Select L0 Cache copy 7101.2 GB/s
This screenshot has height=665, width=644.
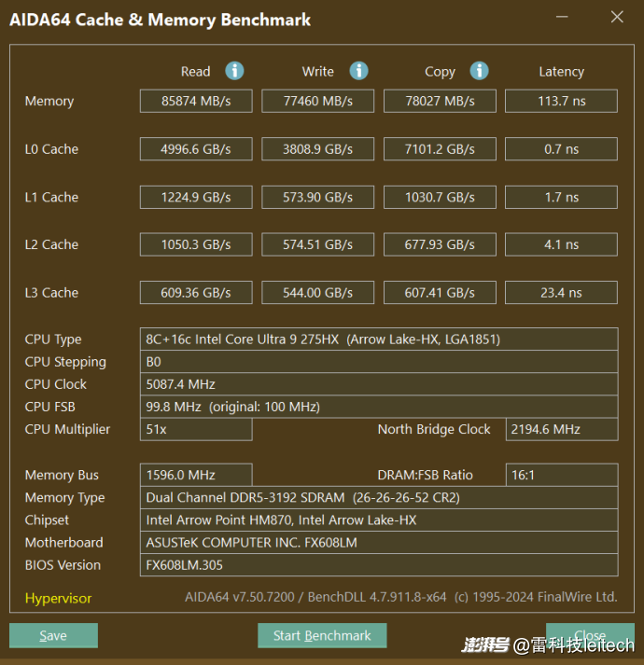click(x=440, y=149)
